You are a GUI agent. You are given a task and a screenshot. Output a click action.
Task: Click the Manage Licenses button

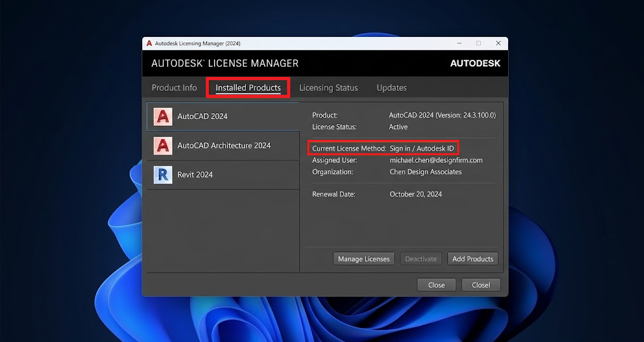(x=363, y=259)
